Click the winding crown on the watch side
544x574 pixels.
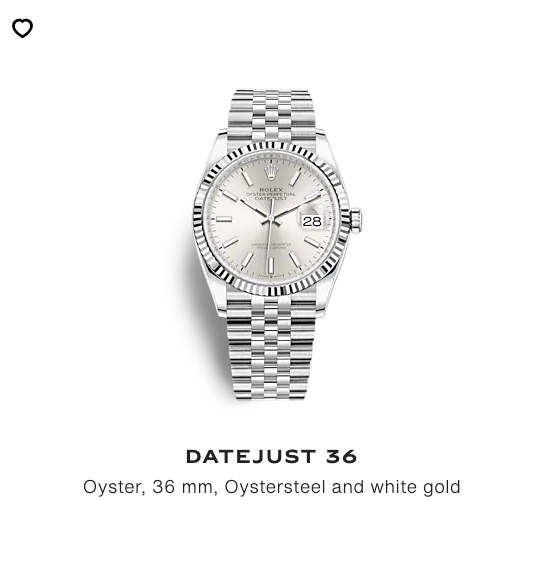(x=355, y=220)
